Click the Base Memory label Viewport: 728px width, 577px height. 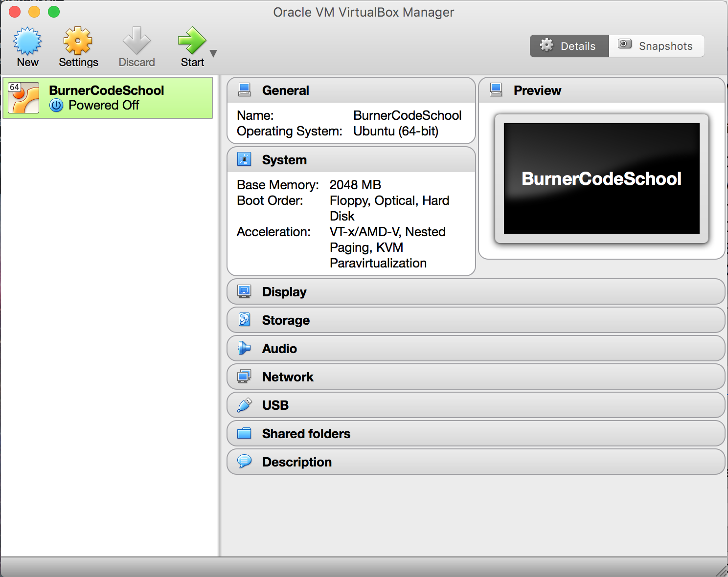pos(278,185)
